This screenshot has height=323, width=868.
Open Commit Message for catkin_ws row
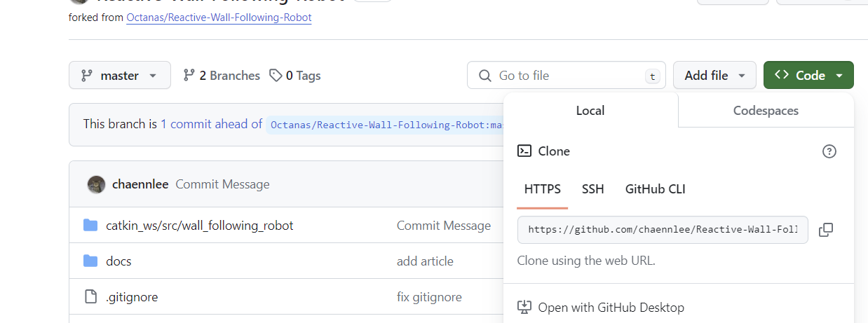444,226
